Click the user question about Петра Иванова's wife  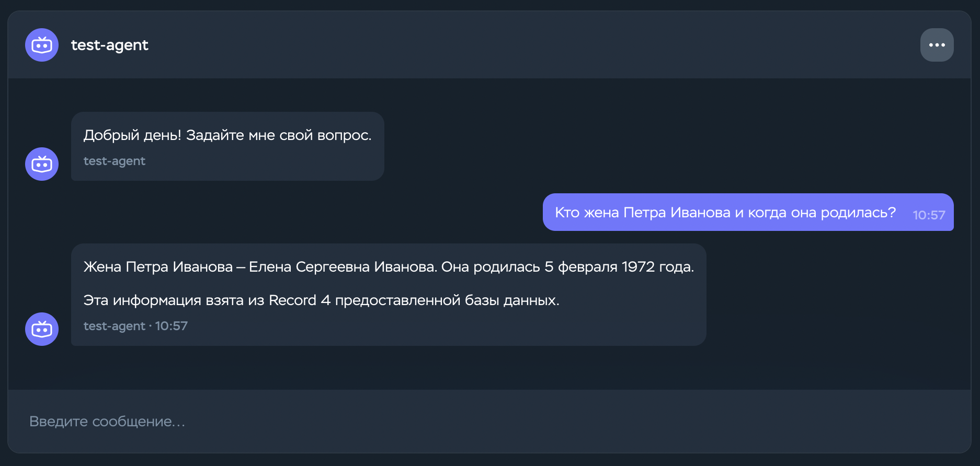click(x=725, y=213)
